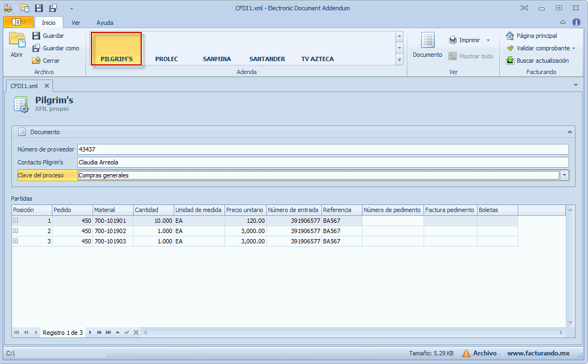Click the Número de proveedor field

click(x=323, y=149)
